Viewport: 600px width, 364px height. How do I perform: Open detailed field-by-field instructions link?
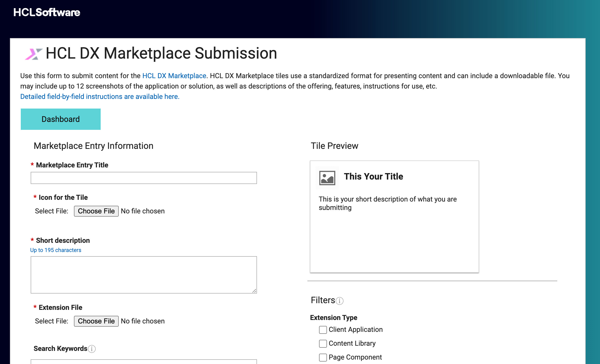pos(100,96)
